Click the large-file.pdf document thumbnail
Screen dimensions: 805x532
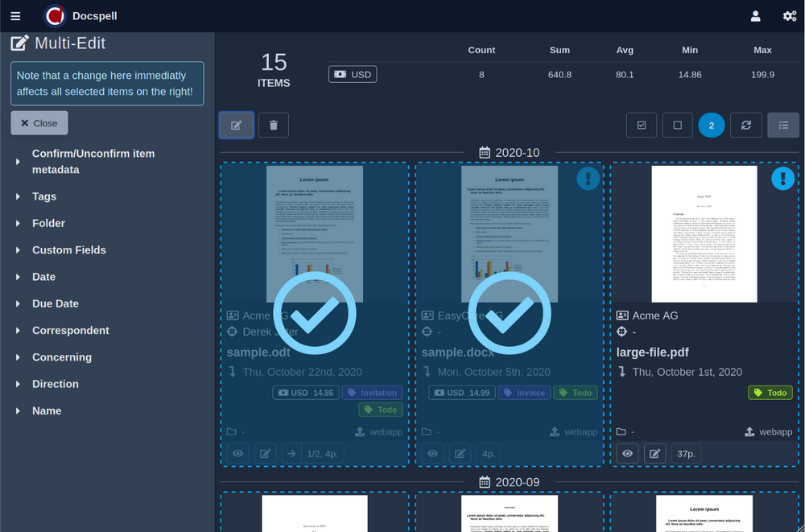[704, 233]
